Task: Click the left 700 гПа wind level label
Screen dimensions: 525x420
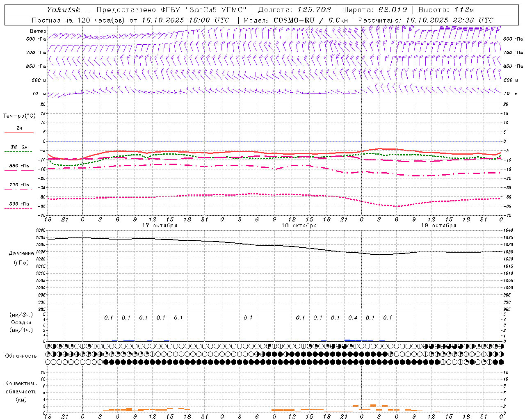Action: click(x=36, y=52)
